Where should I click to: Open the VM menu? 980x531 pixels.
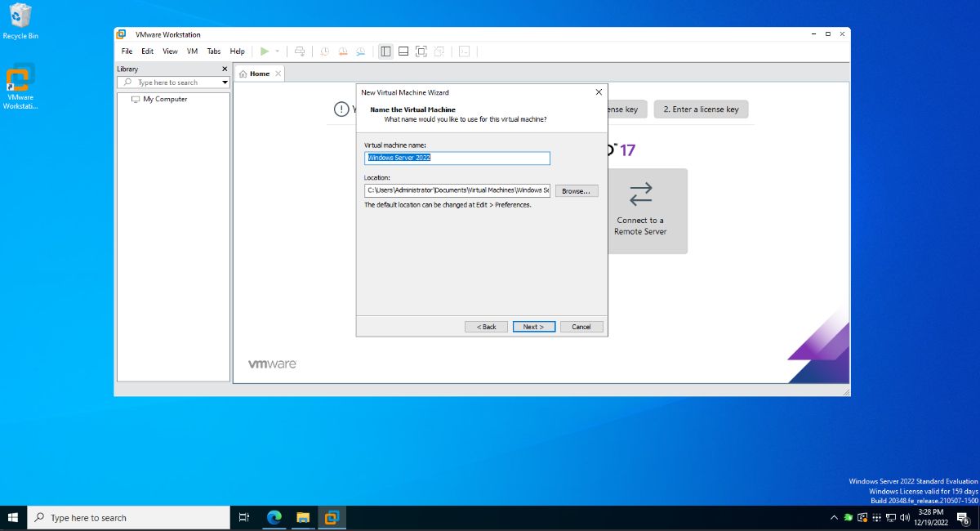191,51
